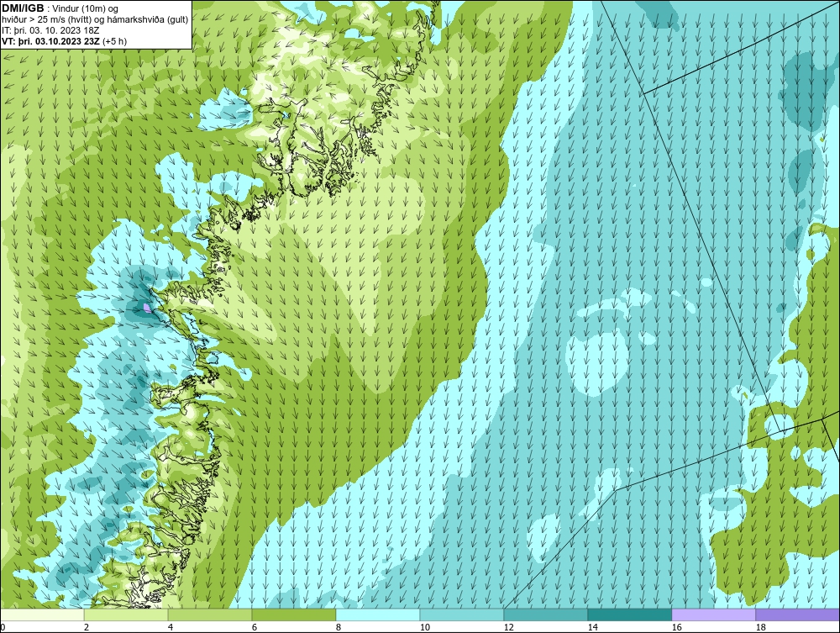The width and height of the screenshot is (840, 633).
Task: Click the 'IT: þri. 03. 10. 2023 18Z' line
Action: coord(50,30)
